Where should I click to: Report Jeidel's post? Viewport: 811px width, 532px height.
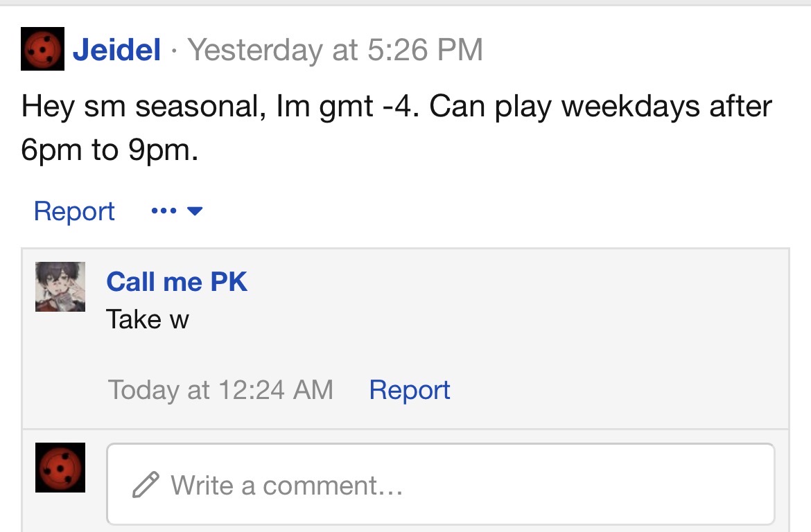click(74, 211)
